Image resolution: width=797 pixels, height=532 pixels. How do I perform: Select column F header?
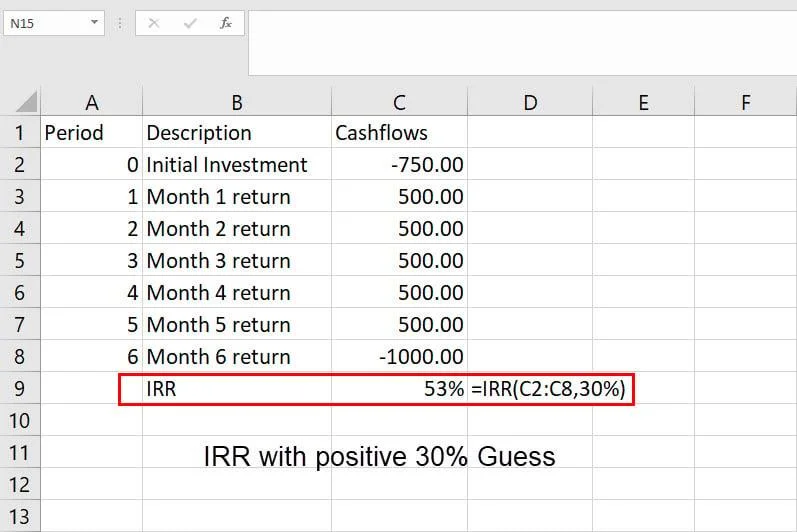coord(745,101)
